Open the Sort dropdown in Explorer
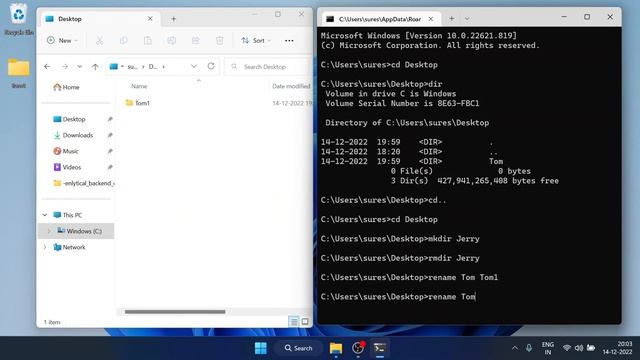This screenshot has height=360, width=640. point(256,40)
